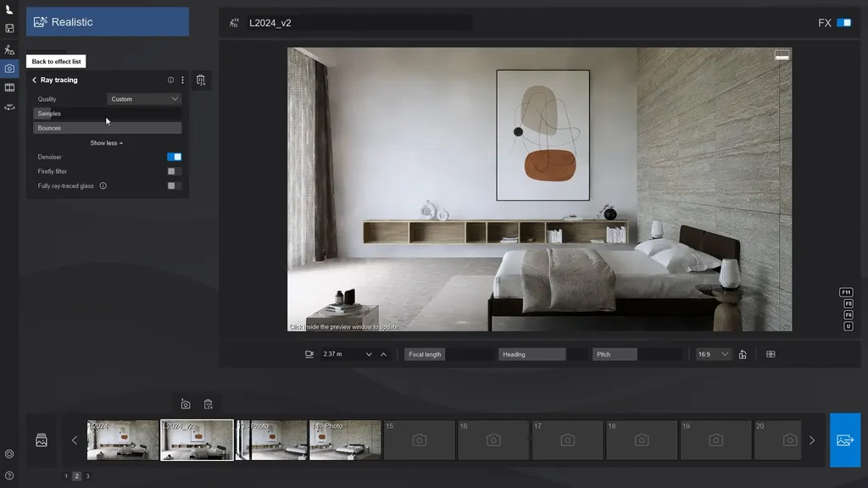Turn on Fully ray-traced glass

click(x=174, y=186)
